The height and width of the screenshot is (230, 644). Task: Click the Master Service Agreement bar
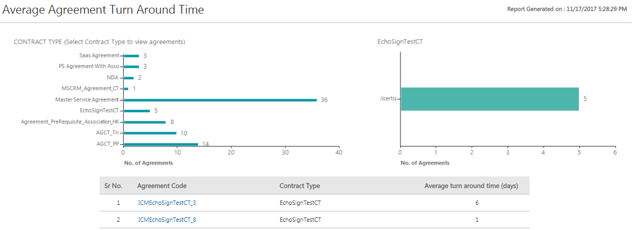220,100
